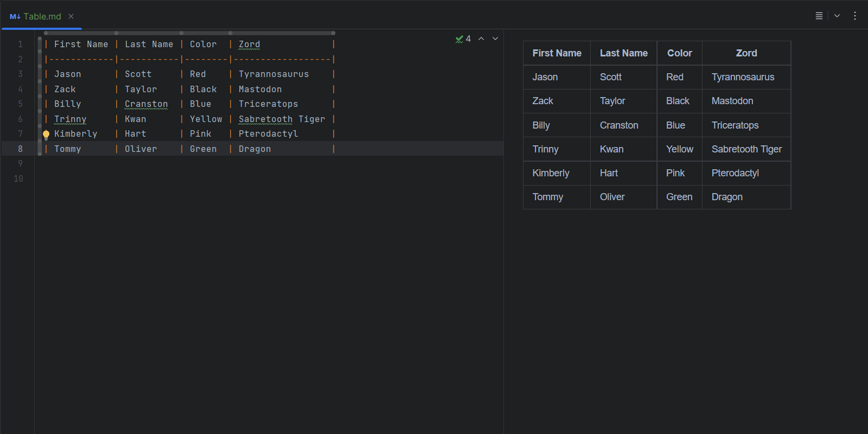Jump to previous highlighted problem with up arrow
Image resolution: width=868 pixels, height=434 pixels.
click(481, 39)
